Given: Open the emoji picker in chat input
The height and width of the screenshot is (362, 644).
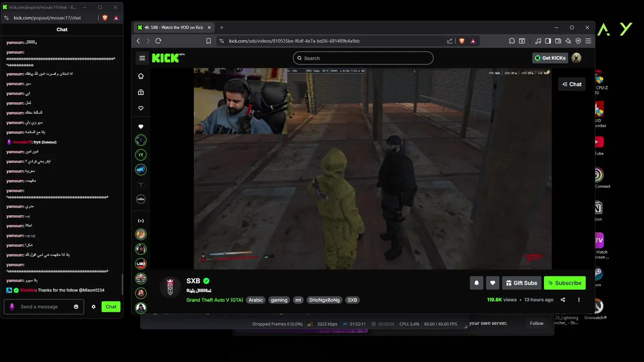Looking at the screenshot, I should pyautogui.click(x=76, y=307).
